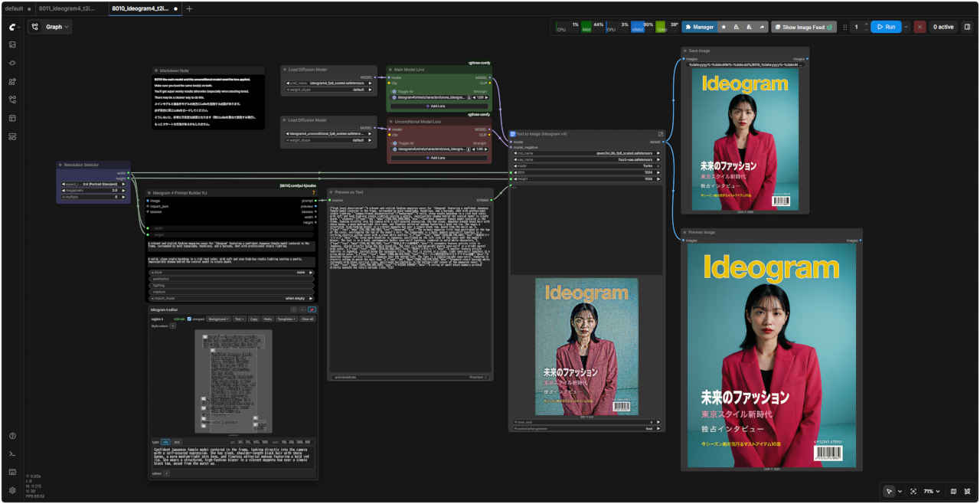Screen dimensions: 980x504
Task: Open the Help center question-mark icon
Action: (x=12, y=436)
